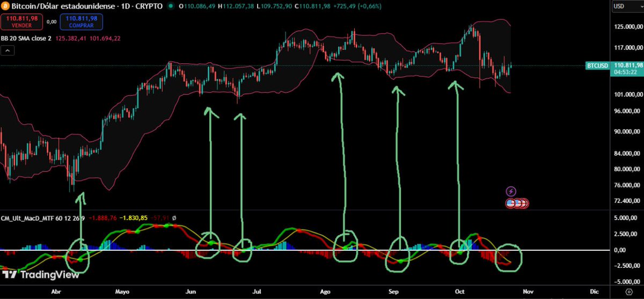Click the BB lower value 101.694,22

105,39
